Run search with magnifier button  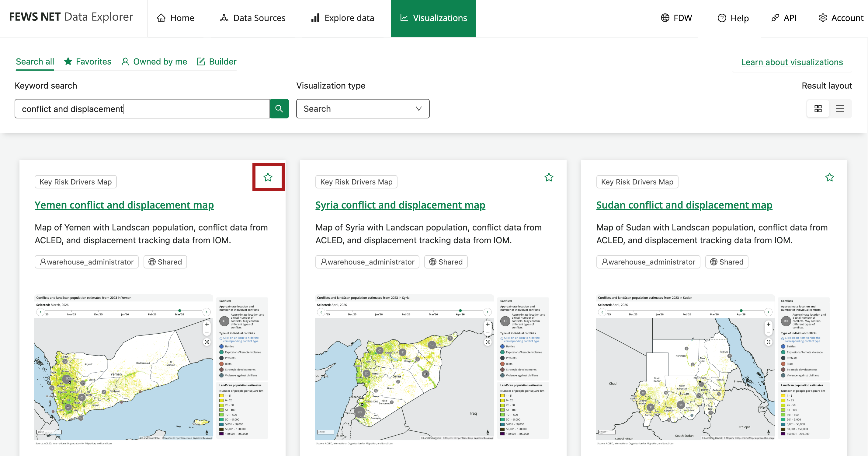(279, 109)
